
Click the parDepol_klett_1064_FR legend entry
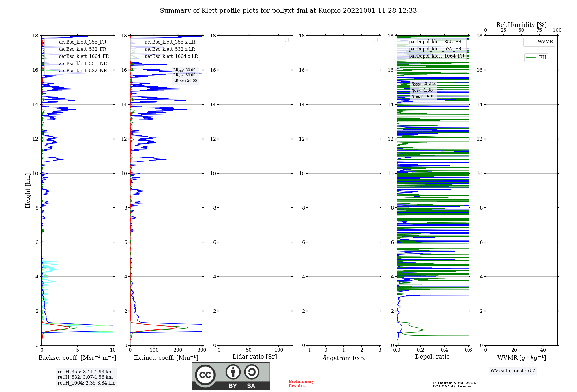pyautogui.click(x=430, y=56)
